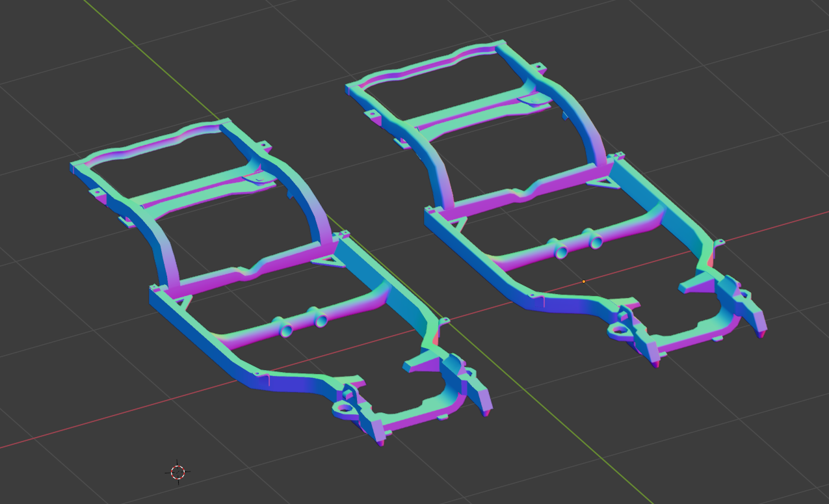The image size is (829, 504).
Task: Click the red-white 3D cursor
Action: point(178,472)
